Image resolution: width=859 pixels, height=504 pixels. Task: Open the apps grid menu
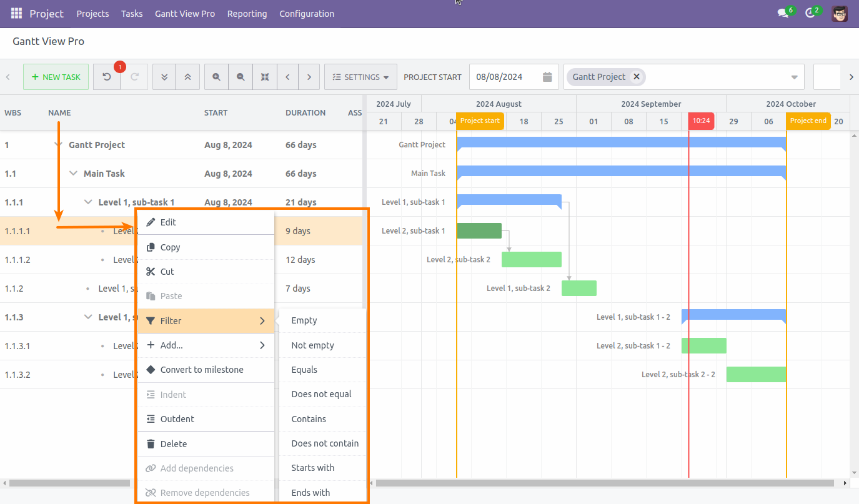pos(15,14)
